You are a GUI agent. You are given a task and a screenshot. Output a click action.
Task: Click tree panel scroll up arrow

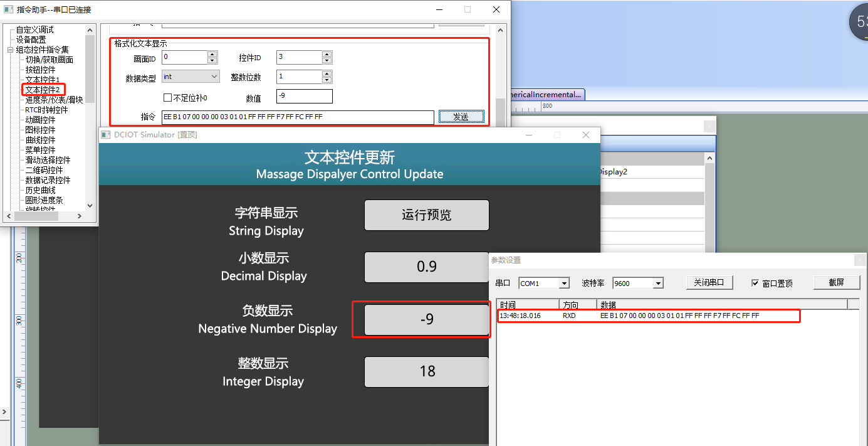pos(90,29)
